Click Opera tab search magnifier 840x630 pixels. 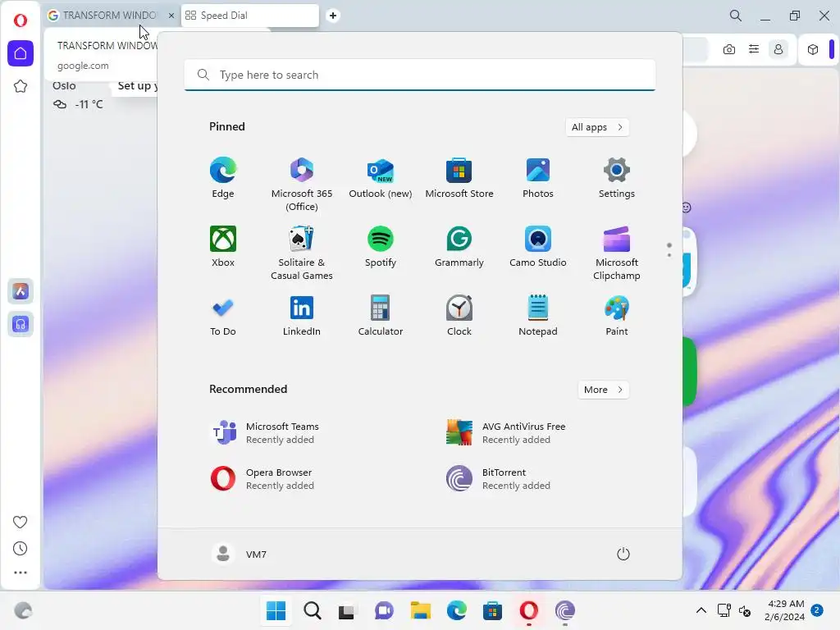(x=736, y=16)
